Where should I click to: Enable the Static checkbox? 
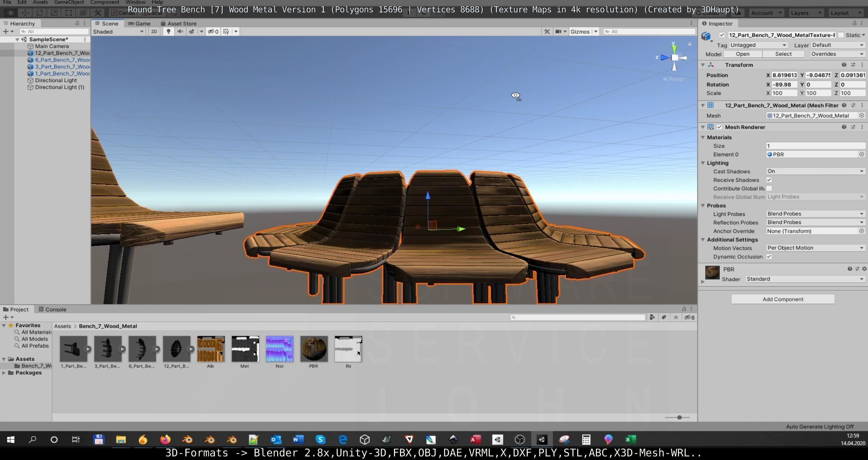[841, 35]
